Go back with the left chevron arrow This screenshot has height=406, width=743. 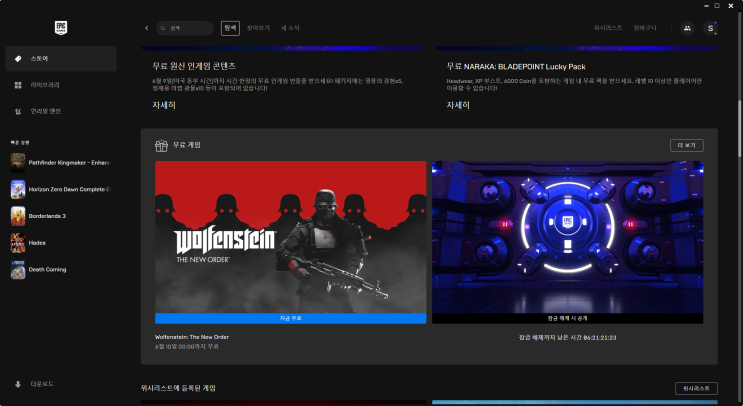(146, 28)
